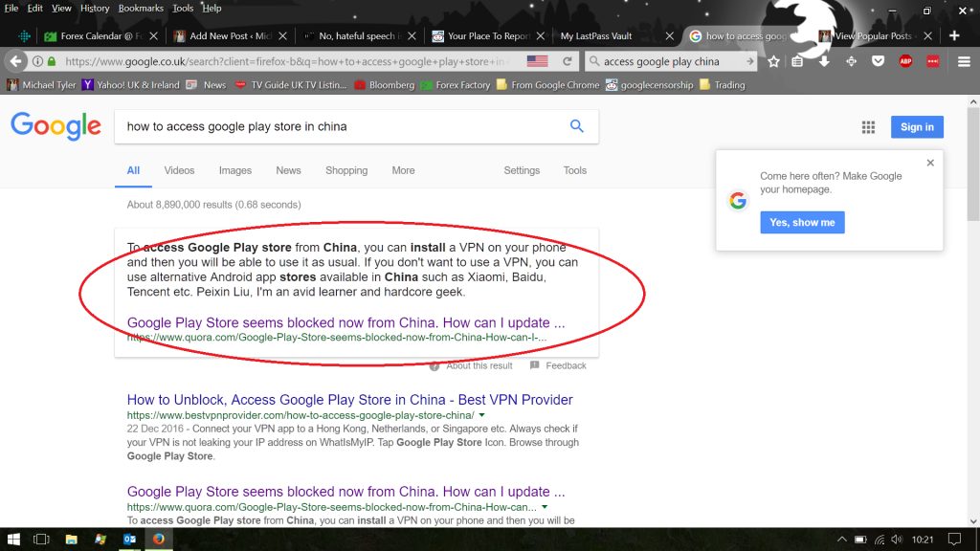Image resolution: width=980 pixels, height=551 pixels.
Task: Select the Videos search tab
Action: [x=179, y=170]
